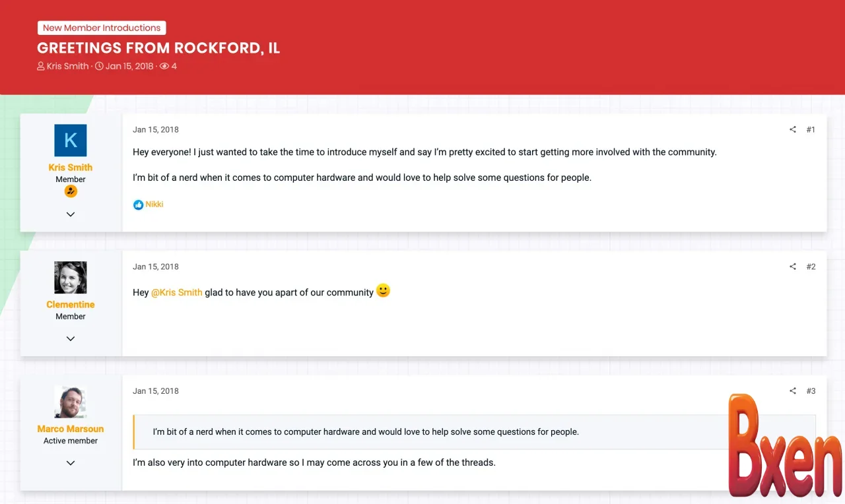Click the share icon on post #1
Image resolution: width=845 pixels, height=504 pixels.
click(x=792, y=129)
